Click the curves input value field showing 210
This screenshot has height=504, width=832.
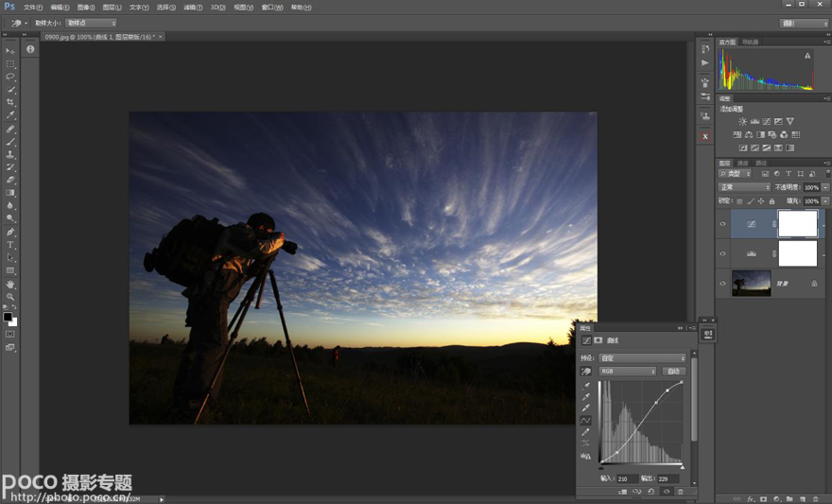[627, 478]
